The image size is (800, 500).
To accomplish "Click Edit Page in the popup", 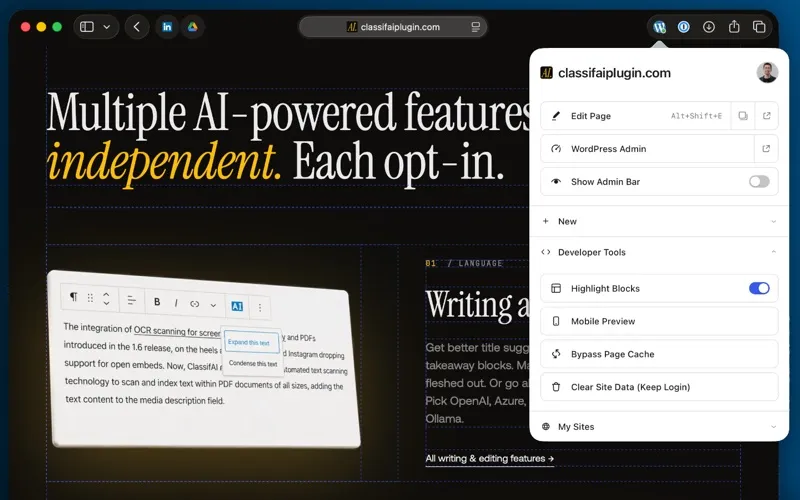I will click(636, 116).
